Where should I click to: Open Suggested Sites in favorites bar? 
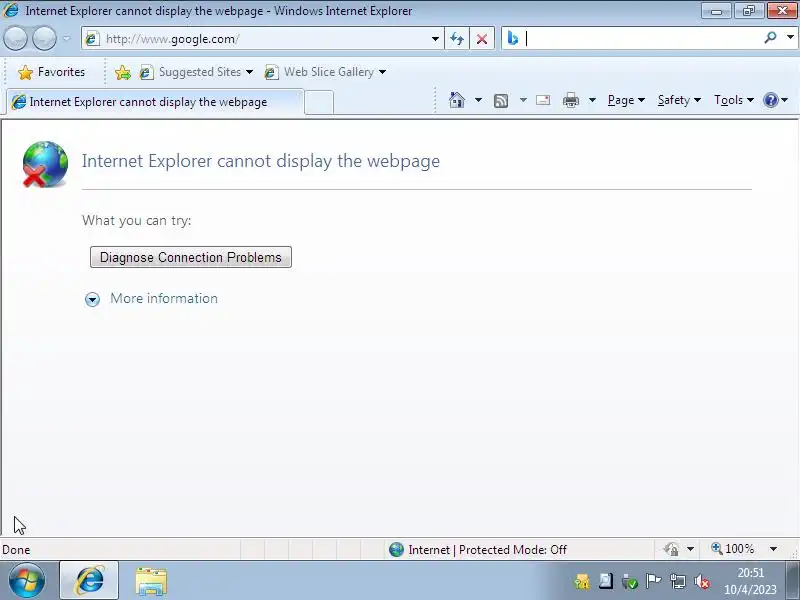pyautogui.click(x=196, y=72)
